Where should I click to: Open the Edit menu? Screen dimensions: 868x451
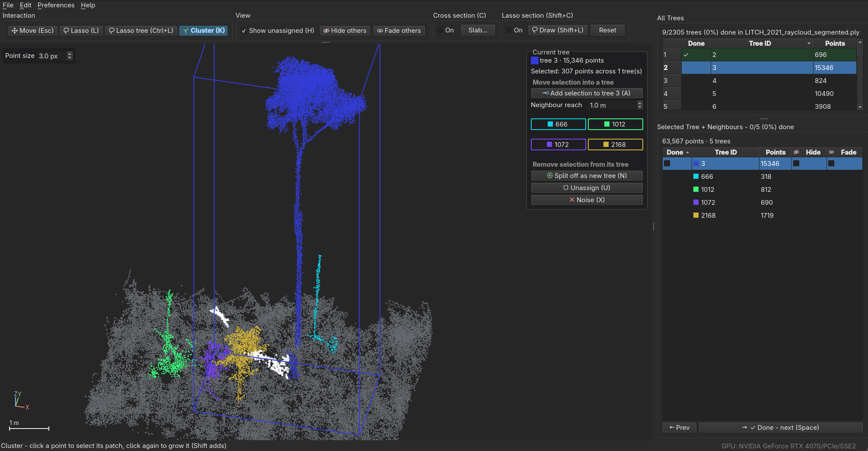(x=26, y=5)
